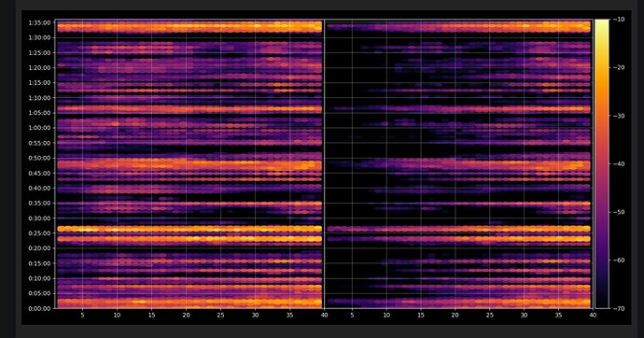Click x-axis label 10 under left heatmap
Screen dimensions: 644x338
pyautogui.click(x=117, y=316)
